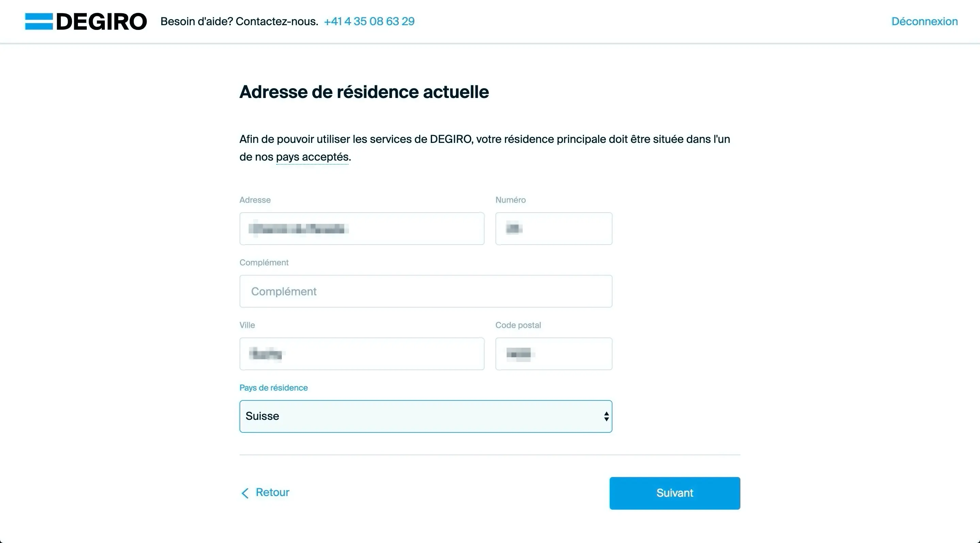Focus the Adresse input field

361,228
